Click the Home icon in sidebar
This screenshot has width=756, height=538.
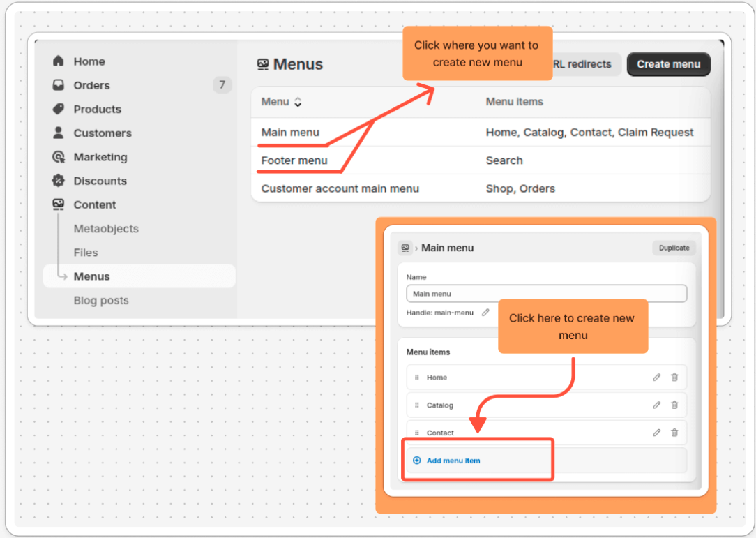click(x=59, y=61)
